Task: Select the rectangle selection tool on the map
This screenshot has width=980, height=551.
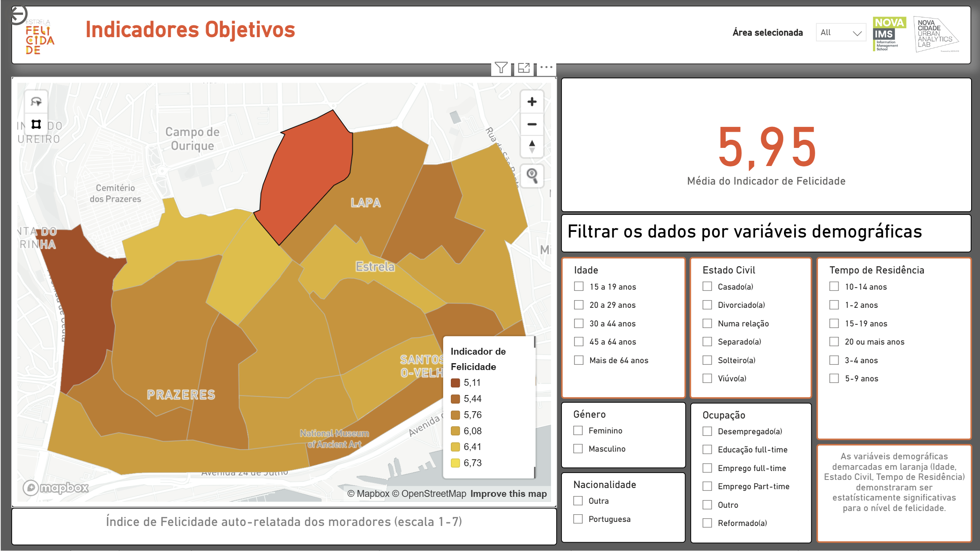Action: tap(36, 124)
